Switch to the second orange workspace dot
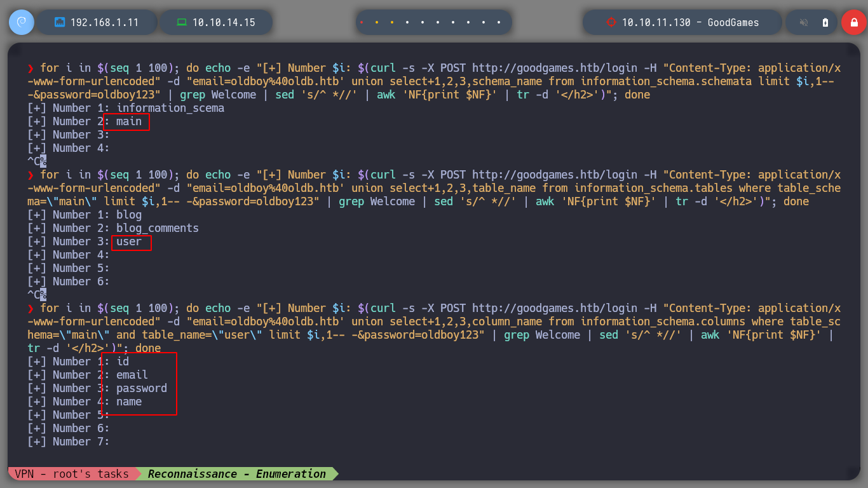This screenshot has width=868, height=488. (x=377, y=22)
